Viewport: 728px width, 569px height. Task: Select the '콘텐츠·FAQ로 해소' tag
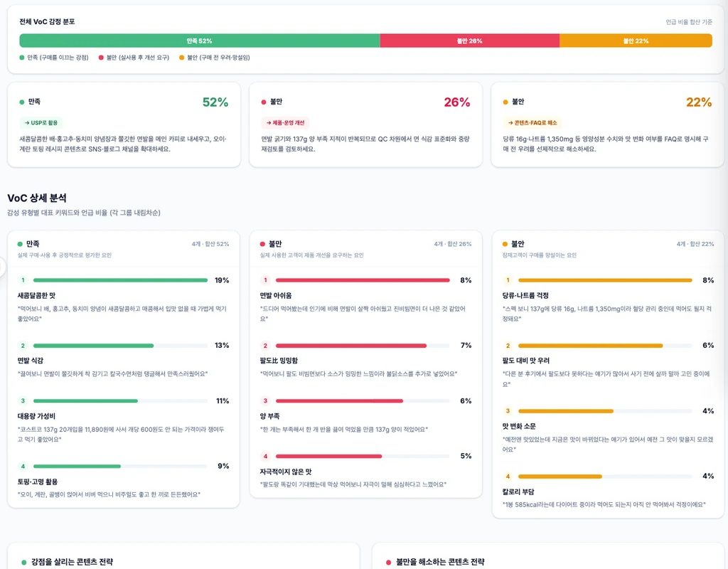tap(532, 122)
